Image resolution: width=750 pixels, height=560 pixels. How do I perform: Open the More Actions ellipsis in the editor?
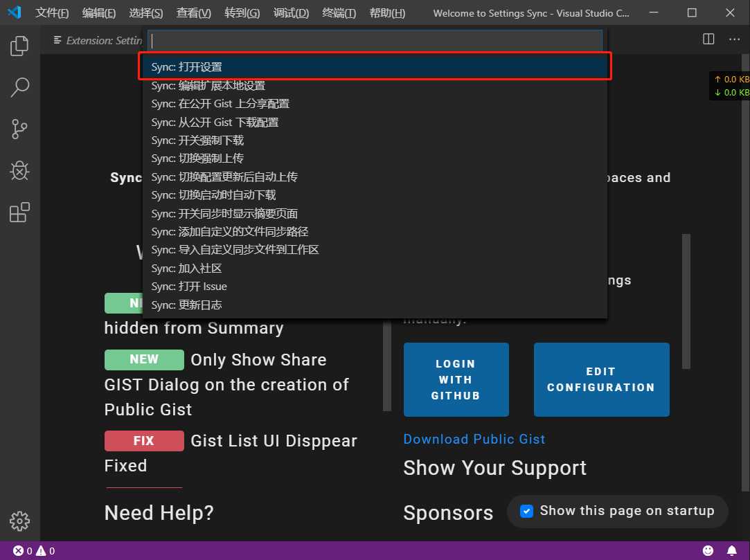tap(734, 39)
